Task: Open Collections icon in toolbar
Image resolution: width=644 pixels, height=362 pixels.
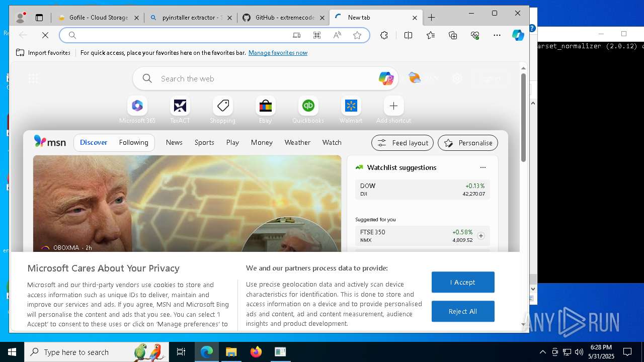Action: pos(453,35)
